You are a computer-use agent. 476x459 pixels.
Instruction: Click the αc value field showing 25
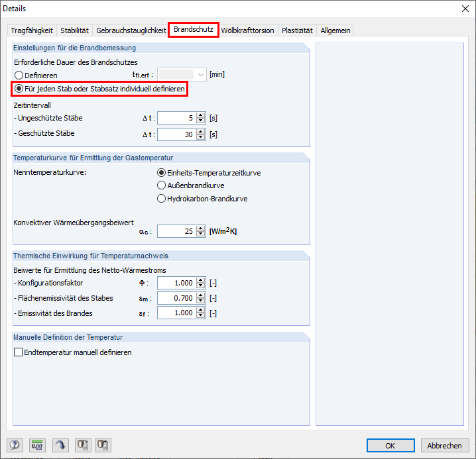(x=177, y=231)
